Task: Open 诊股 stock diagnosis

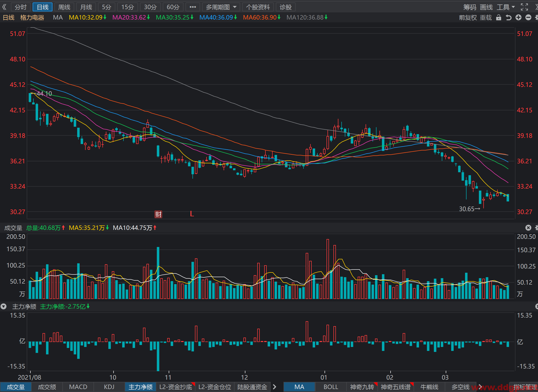Action: 286,7
